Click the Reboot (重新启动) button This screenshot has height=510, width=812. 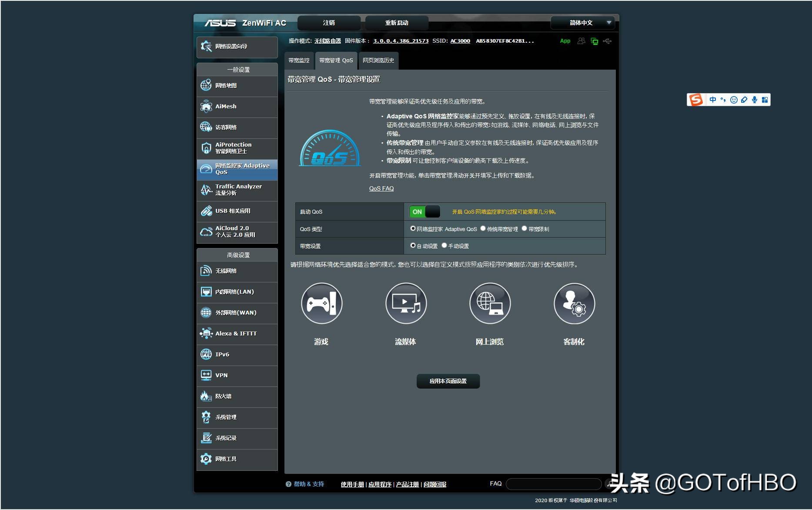click(397, 23)
